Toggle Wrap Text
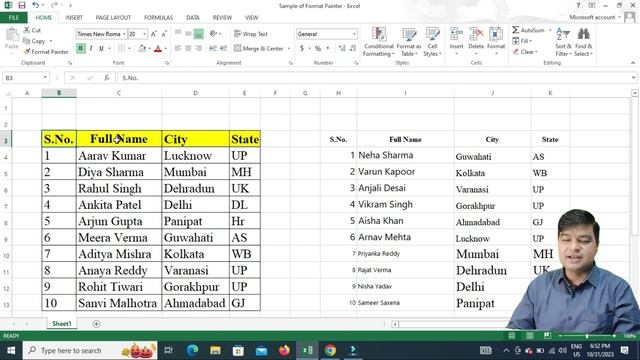This screenshot has height=360, width=640. [251, 34]
